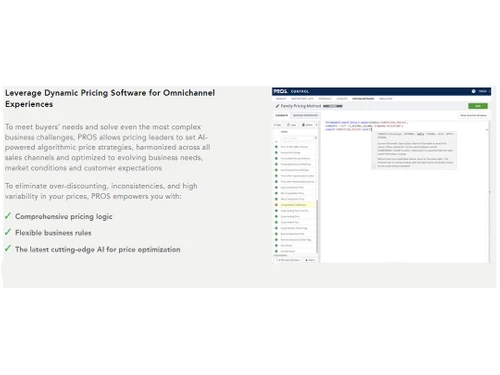The image size is (500, 375).
Task: Click 'The latest cutting-edge AI' bullet text
Action: pos(98,249)
